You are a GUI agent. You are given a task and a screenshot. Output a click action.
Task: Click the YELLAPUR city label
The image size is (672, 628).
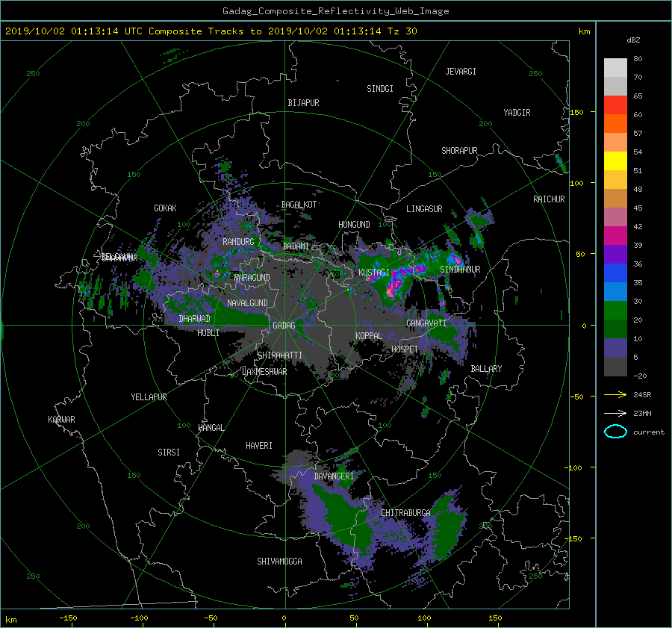(x=149, y=397)
